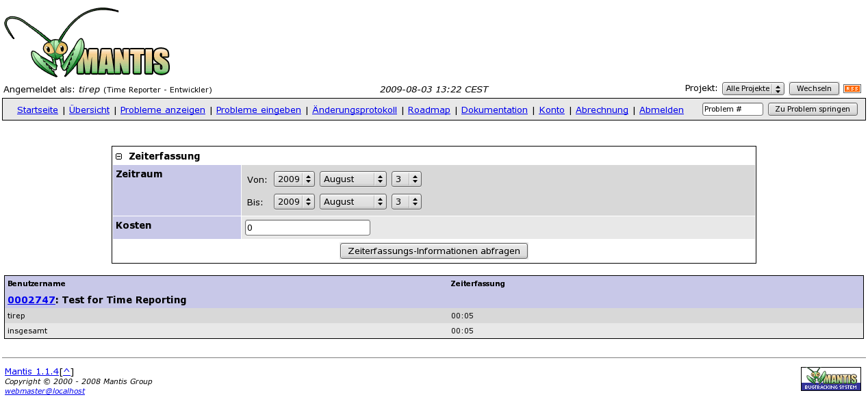Viewport: 868px width, 406px height.
Task: Open the orange RSS feed icon
Action: click(852, 89)
